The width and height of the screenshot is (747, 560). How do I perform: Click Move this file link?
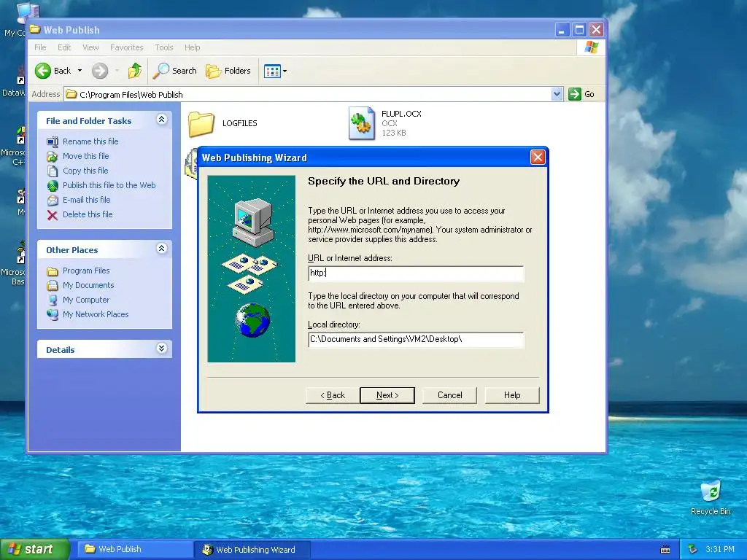[x=86, y=156]
